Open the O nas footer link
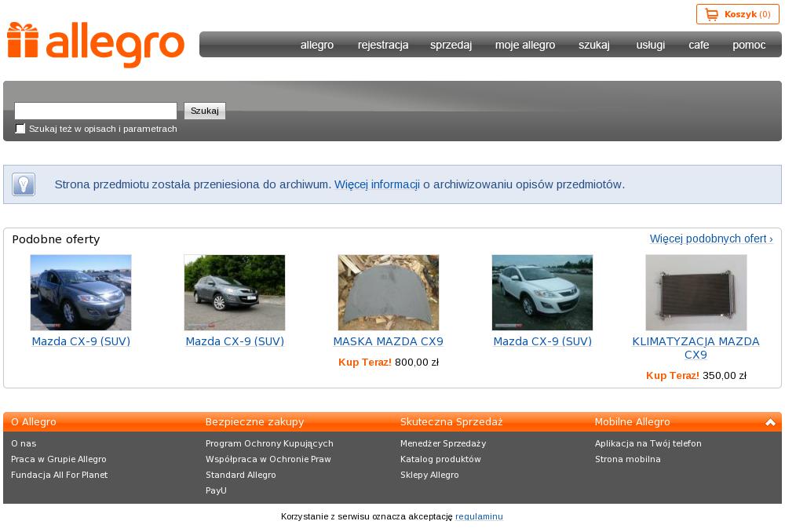Viewport: 785px width, 532px height. click(24, 443)
